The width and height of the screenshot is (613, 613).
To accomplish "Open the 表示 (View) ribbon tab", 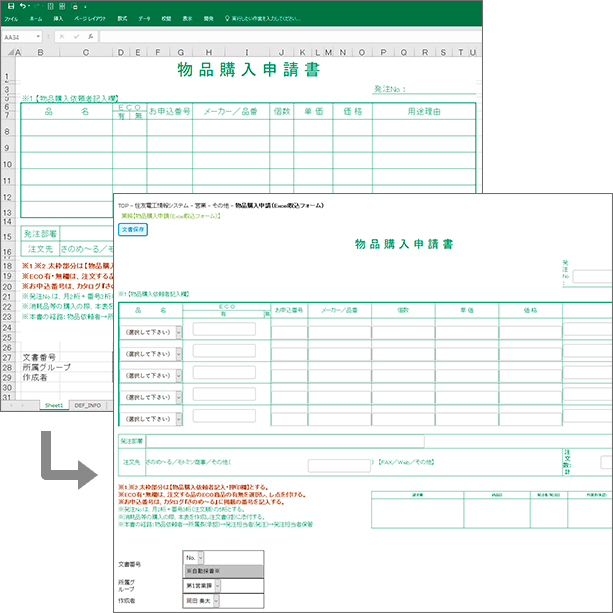I will pos(188,19).
